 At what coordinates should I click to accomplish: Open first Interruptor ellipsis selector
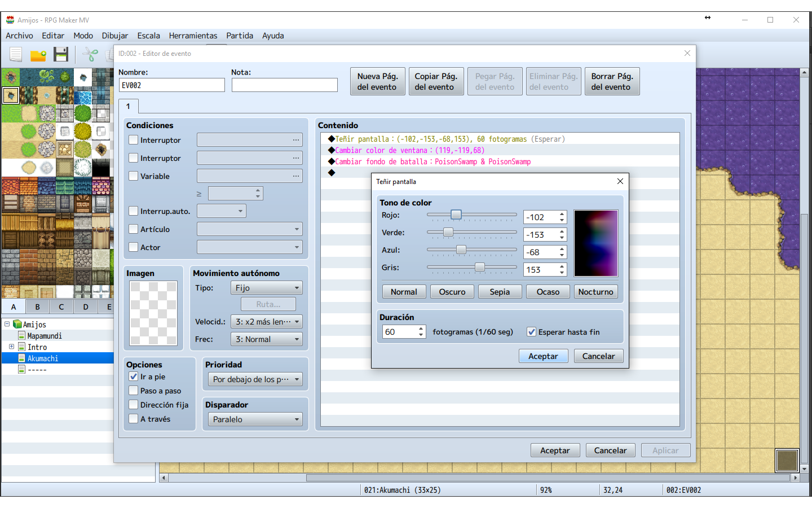[296, 140]
